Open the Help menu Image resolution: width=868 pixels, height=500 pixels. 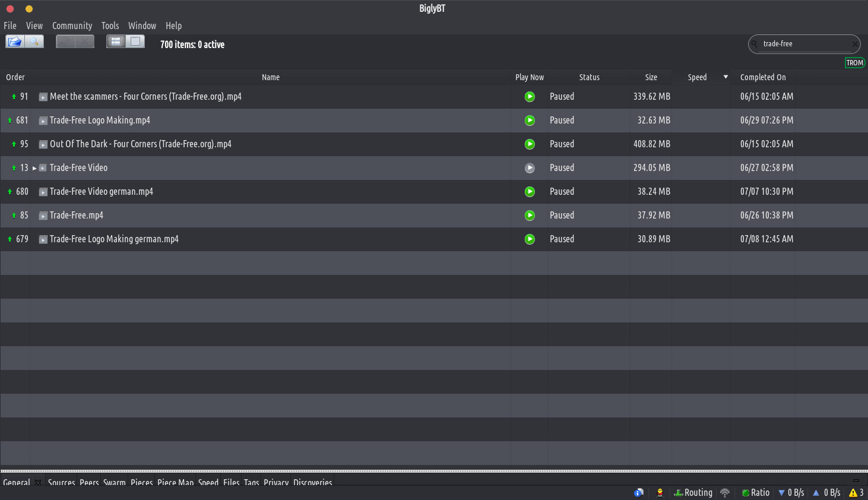(x=173, y=26)
